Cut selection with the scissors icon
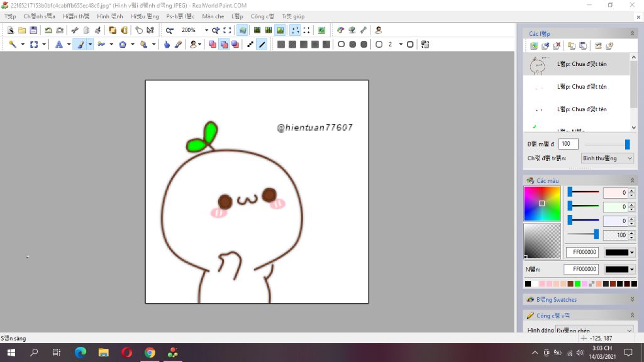Viewport: 644px width, 362px height. 75,30
